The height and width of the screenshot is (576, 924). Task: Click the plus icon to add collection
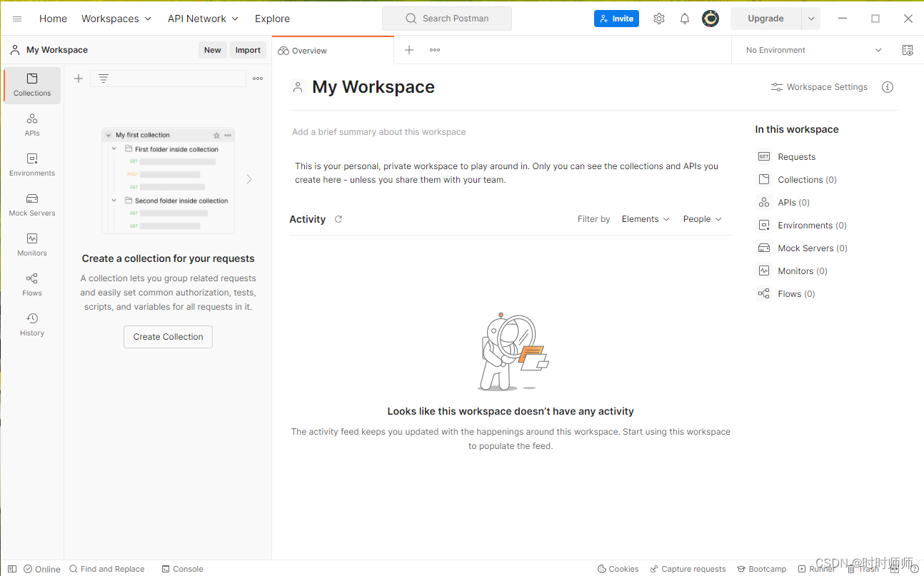pyautogui.click(x=79, y=79)
